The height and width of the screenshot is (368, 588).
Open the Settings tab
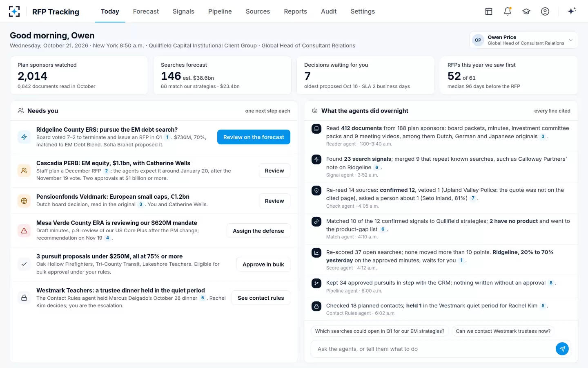pos(363,11)
